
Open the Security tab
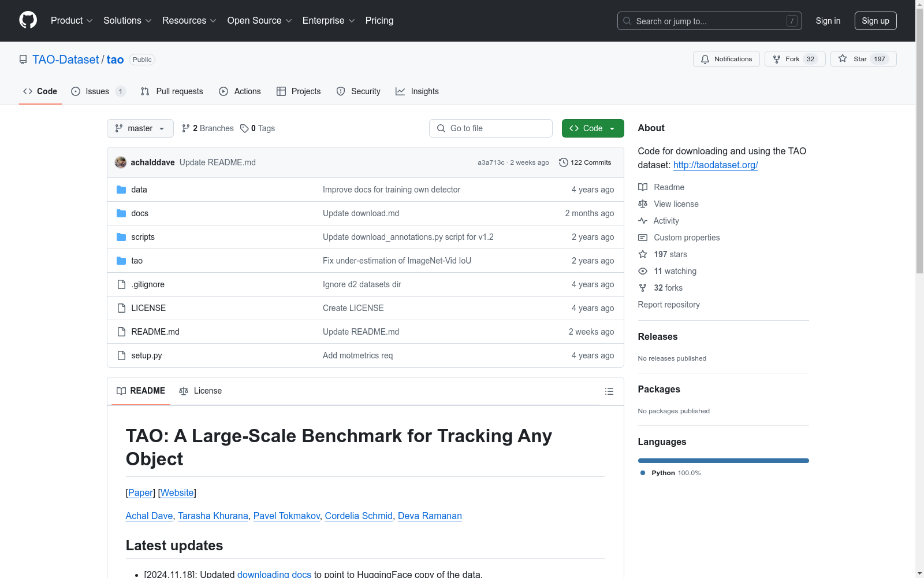point(358,91)
